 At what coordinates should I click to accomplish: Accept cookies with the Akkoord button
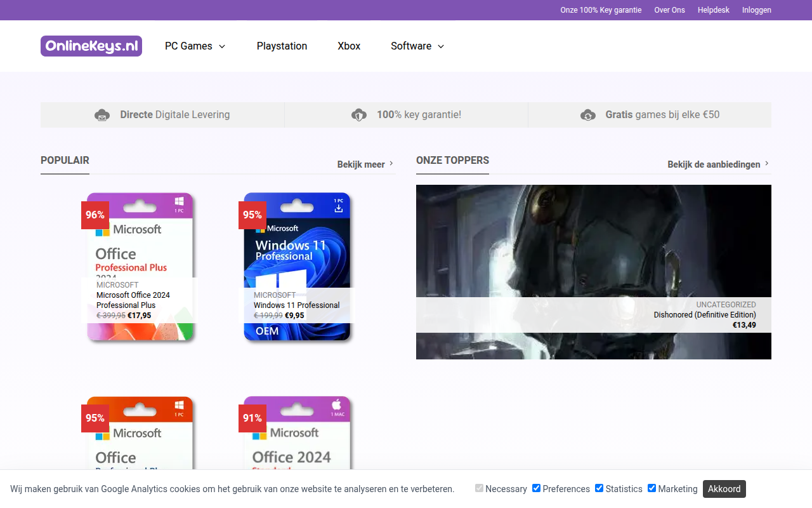point(724,489)
